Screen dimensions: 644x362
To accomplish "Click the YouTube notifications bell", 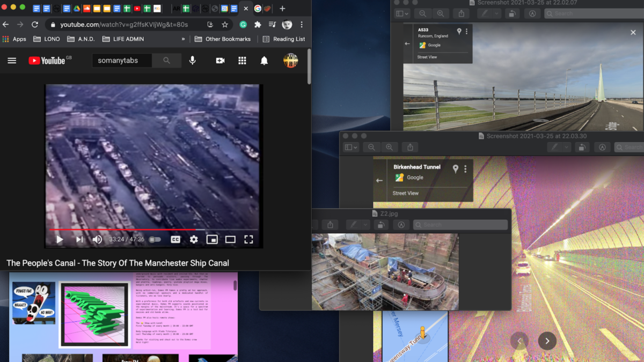I will click(x=264, y=61).
